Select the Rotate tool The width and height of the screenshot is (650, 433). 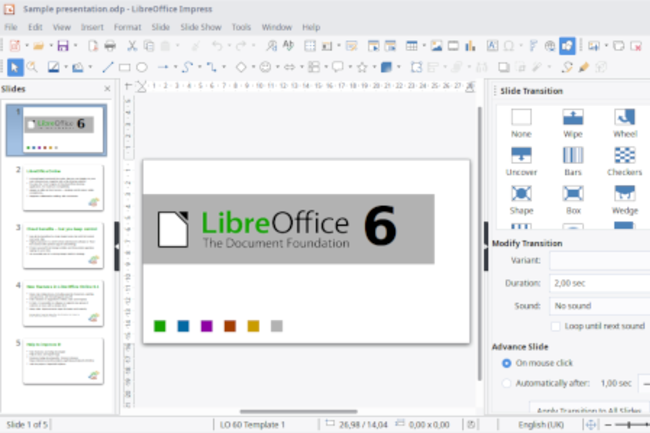[417, 67]
